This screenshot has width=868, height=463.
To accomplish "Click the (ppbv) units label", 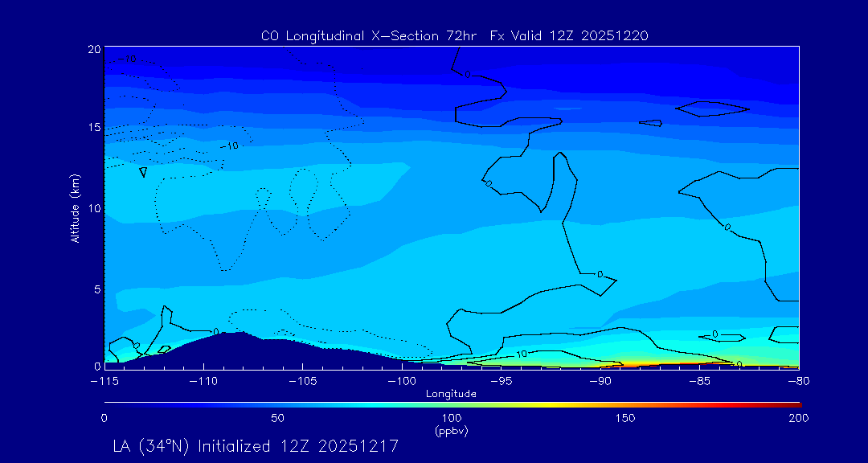I will (451, 431).
